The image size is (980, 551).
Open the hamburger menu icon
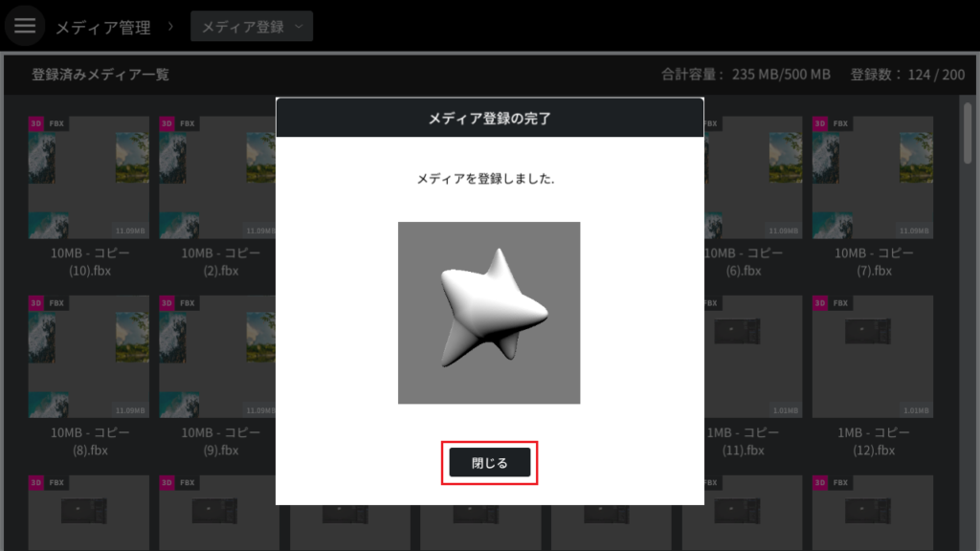[x=25, y=26]
